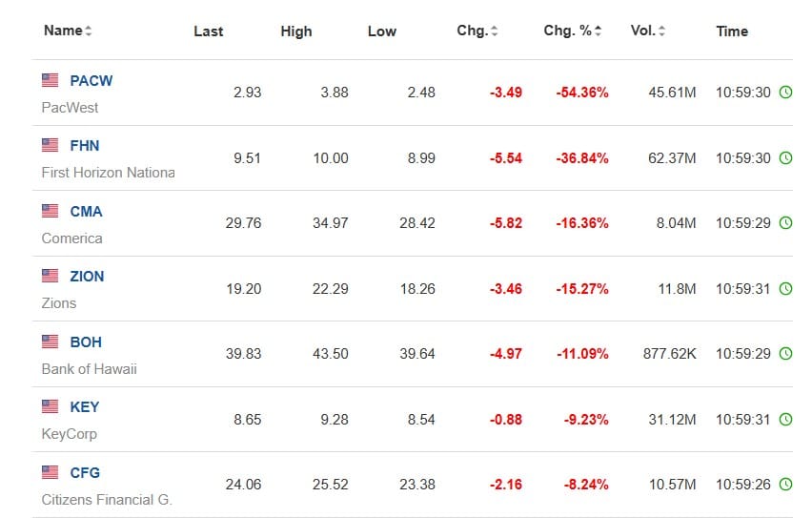Viewport: 812px width, 518px height.
Task: Open the PACW ticker link
Action: coord(91,81)
